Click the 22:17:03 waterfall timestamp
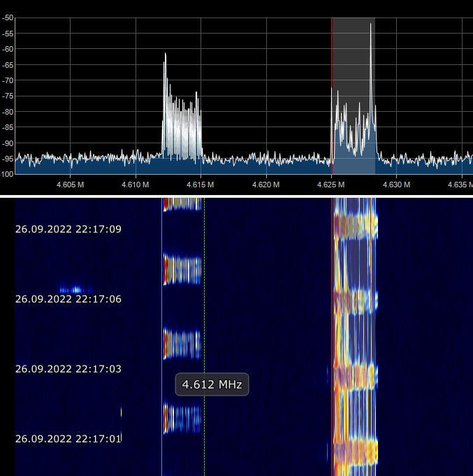 [68, 369]
